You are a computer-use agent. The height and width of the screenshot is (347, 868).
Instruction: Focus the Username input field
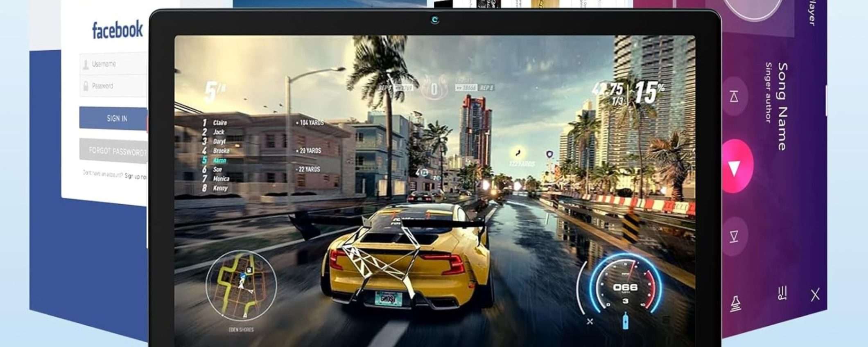(x=113, y=64)
